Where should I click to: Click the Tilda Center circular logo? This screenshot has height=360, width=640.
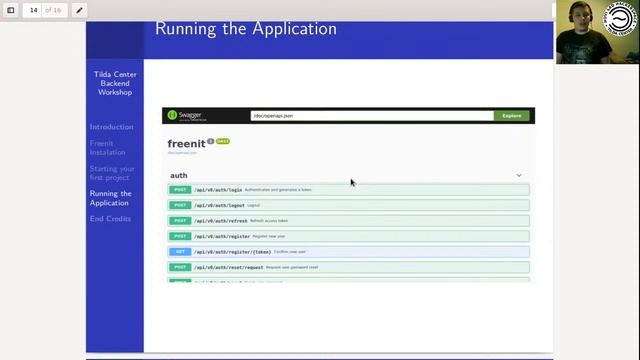(x=620, y=18)
